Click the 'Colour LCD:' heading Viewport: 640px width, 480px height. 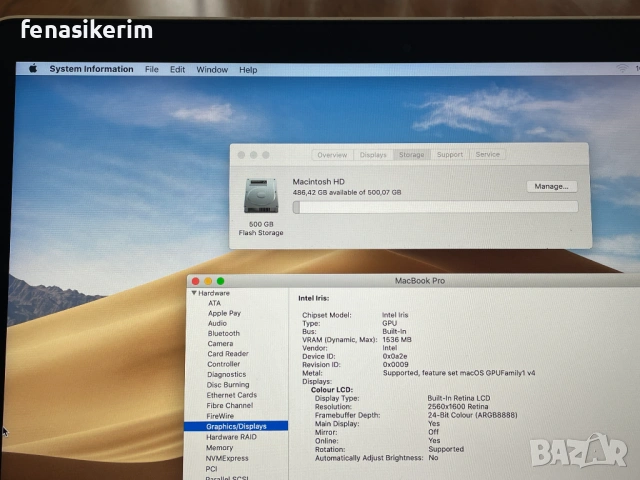pos(331,390)
